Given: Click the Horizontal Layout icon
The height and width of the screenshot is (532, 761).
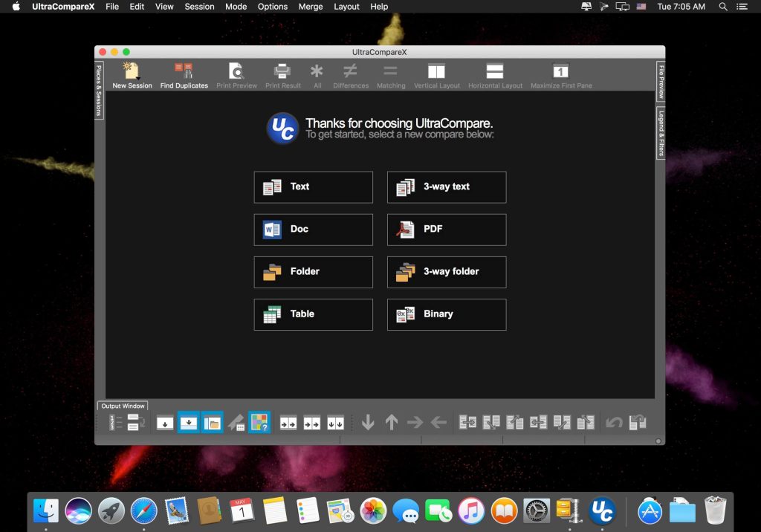Looking at the screenshot, I should [495, 71].
